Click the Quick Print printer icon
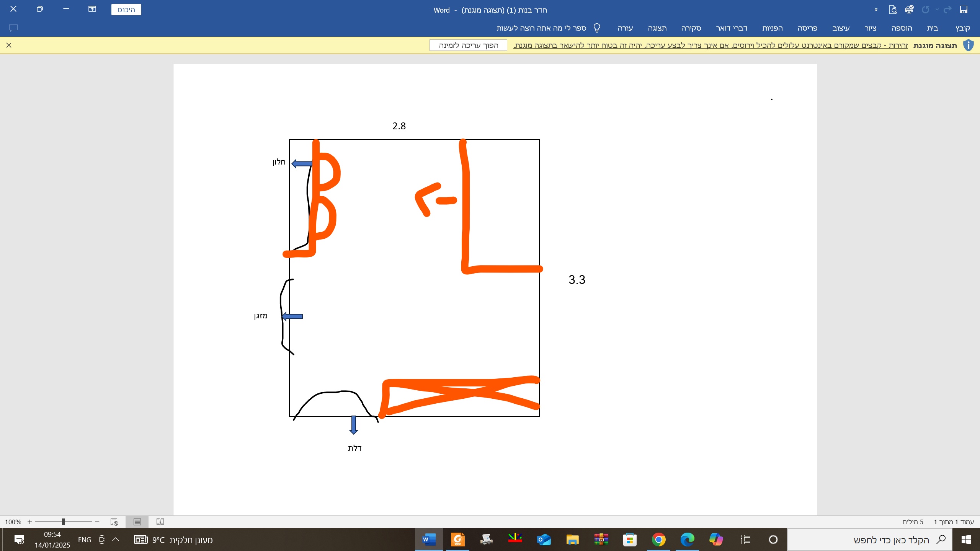980x551 pixels. click(x=909, y=10)
